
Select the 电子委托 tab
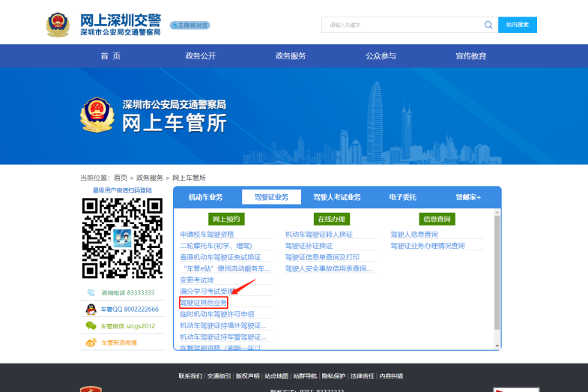click(402, 197)
